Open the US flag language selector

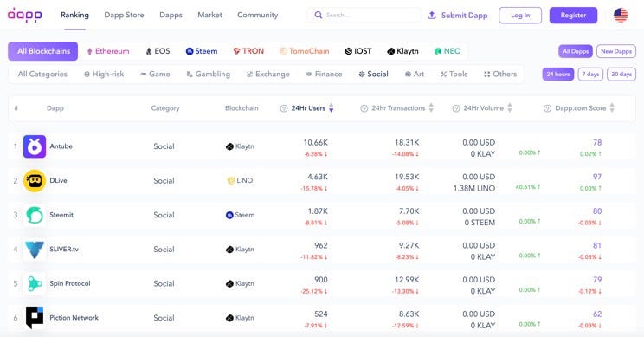[x=621, y=16]
